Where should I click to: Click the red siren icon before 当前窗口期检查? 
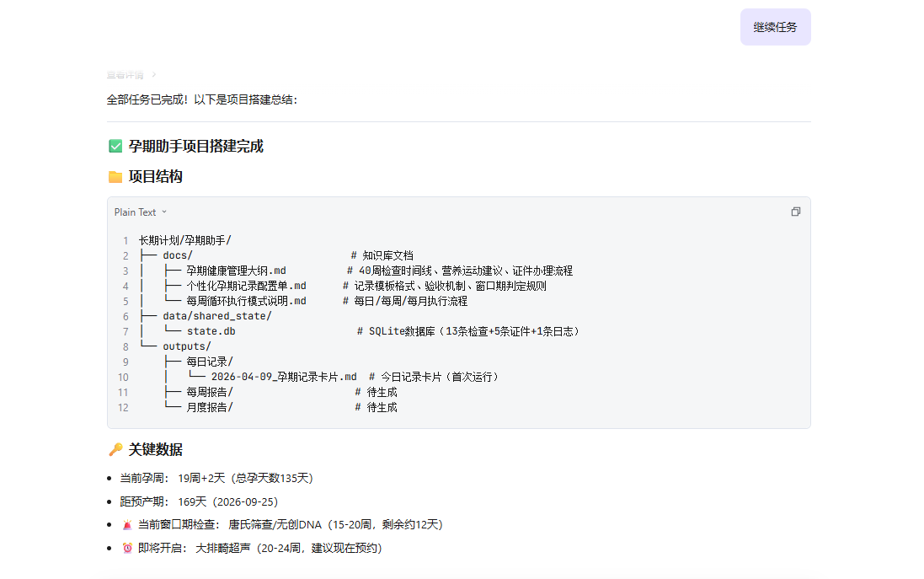click(127, 525)
